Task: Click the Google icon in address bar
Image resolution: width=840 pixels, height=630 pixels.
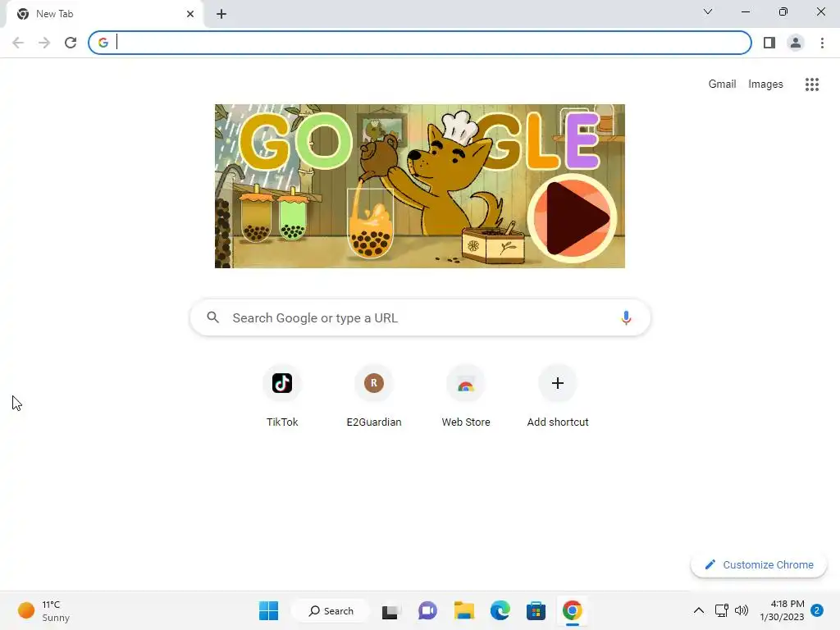Action: tap(103, 43)
